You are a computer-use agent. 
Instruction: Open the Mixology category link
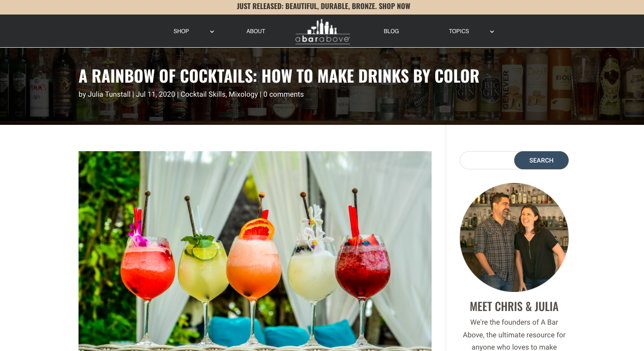pyautogui.click(x=243, y=94)
